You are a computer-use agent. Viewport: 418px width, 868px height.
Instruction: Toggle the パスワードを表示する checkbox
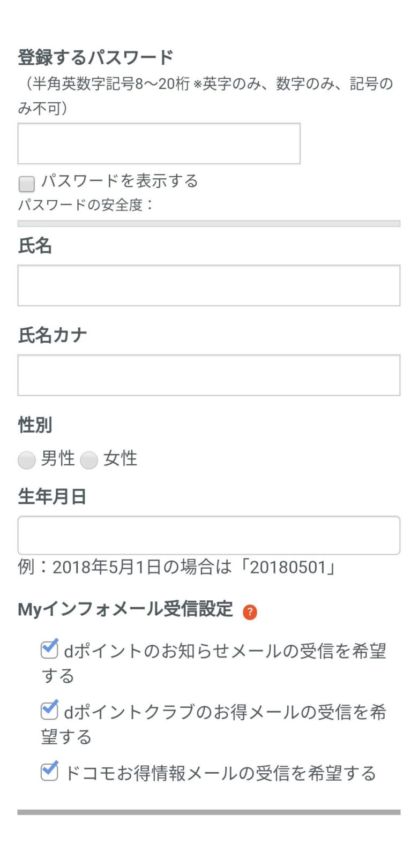tap(26, 184)
